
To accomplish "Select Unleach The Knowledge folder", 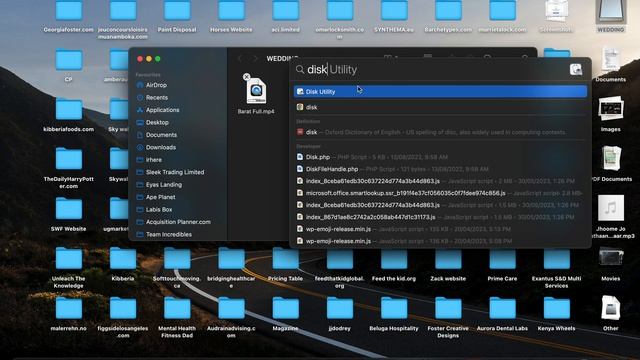I will pos(69,268).
